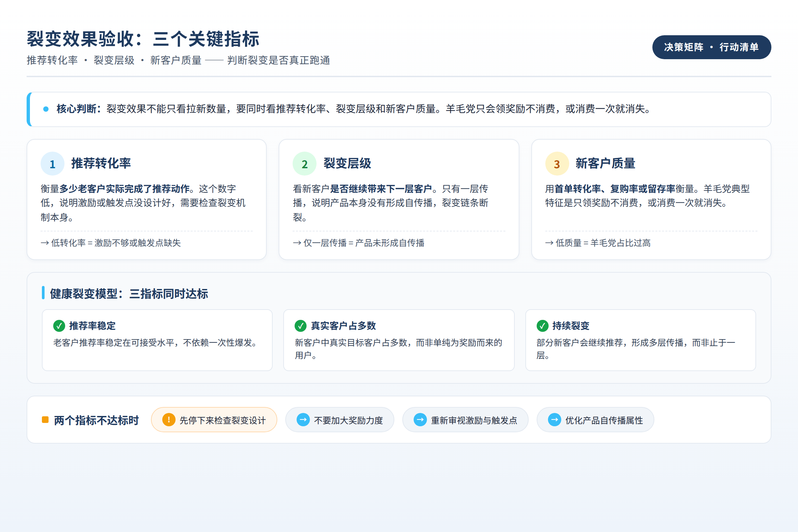Click the number 1 circle beside 推荐转化率
Screen dimensions: 798x532
(x=53, y=164)
